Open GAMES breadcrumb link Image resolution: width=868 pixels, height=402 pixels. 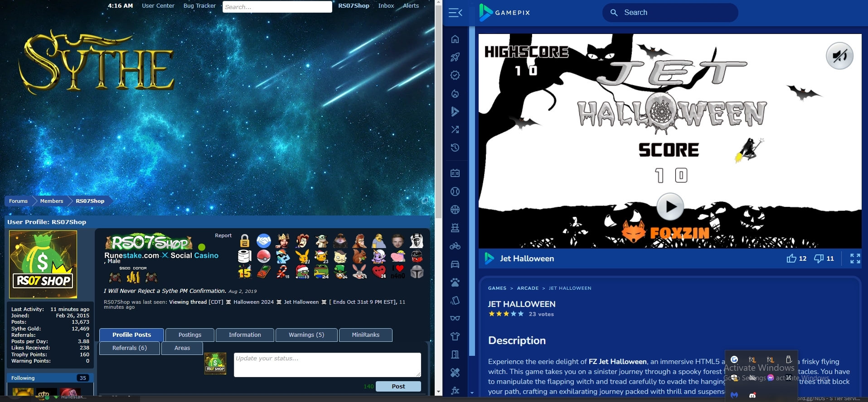tap(497, 288)
